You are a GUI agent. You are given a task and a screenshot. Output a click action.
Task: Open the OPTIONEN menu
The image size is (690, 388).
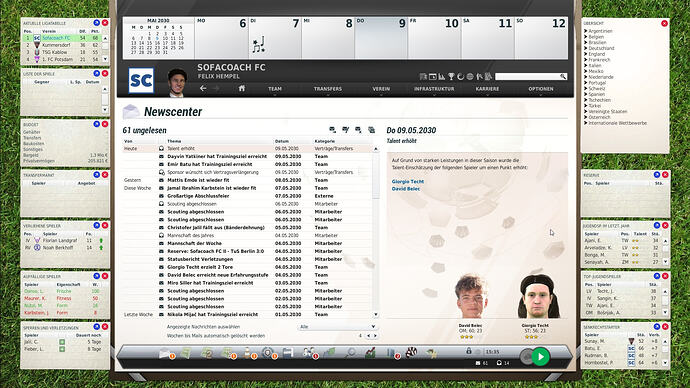(541, 89)
